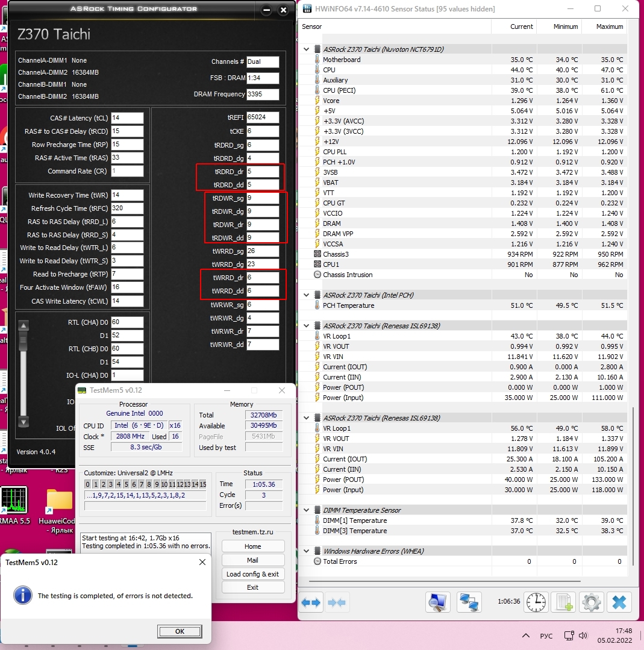This screenshot has width=644, height=650.
Task: Click the blue info icon in TestMem5 dialog
Action: pos(23,595)
